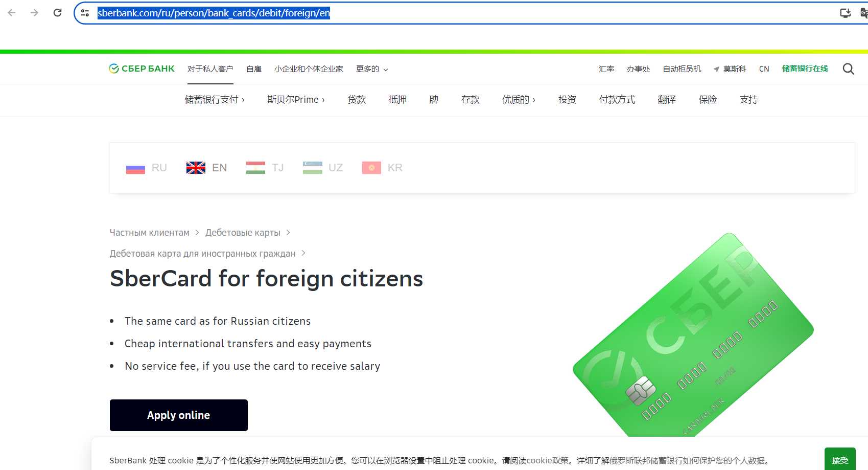Select the Russian flag icon
Viewport: 868px width, 470px height.
pos(135,168)
